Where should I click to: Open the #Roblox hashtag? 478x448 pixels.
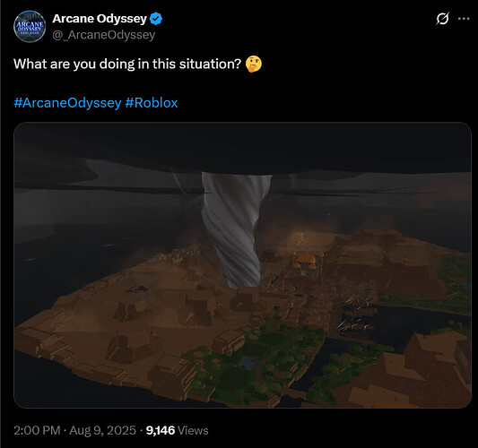(152, 103)
